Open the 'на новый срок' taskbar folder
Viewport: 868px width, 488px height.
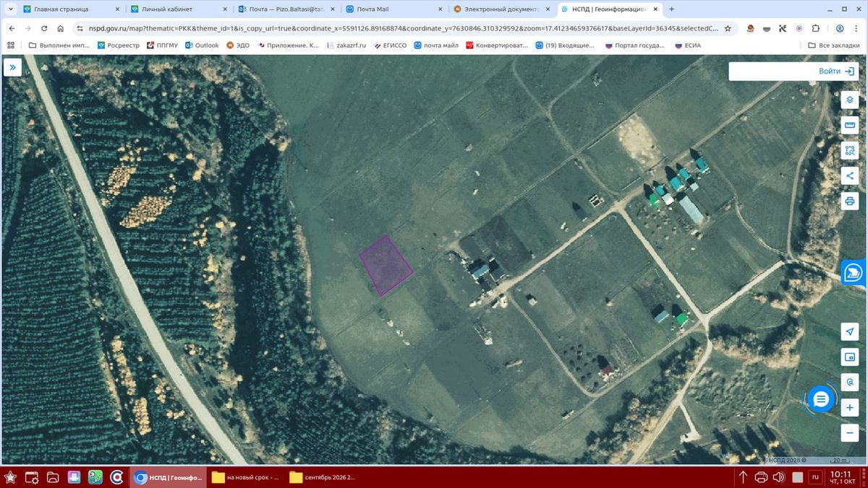[247, 477]
